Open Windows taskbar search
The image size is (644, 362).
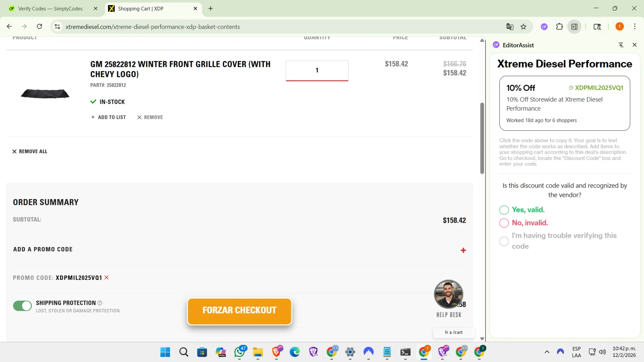184,352
